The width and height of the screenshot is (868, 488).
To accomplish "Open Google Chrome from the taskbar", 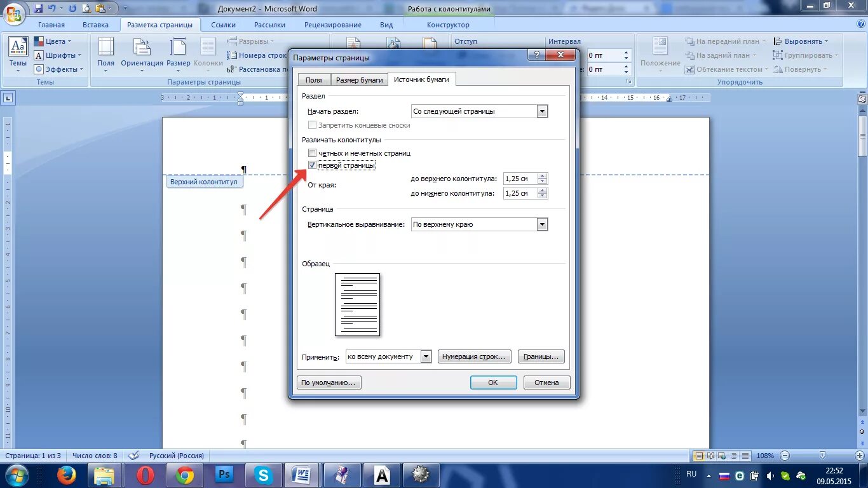I will tap(185, 475).
